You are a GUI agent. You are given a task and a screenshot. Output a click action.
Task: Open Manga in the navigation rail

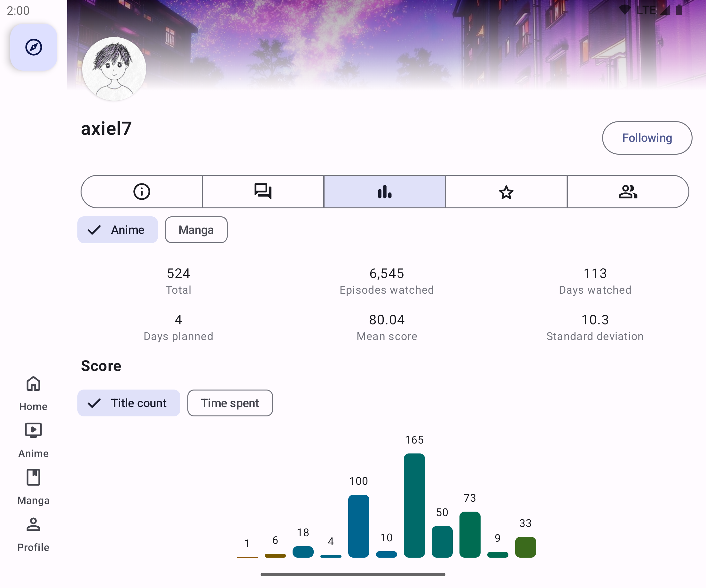point(33,486)
